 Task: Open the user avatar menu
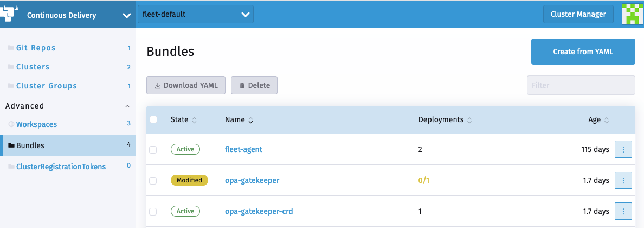coord(633,14)
